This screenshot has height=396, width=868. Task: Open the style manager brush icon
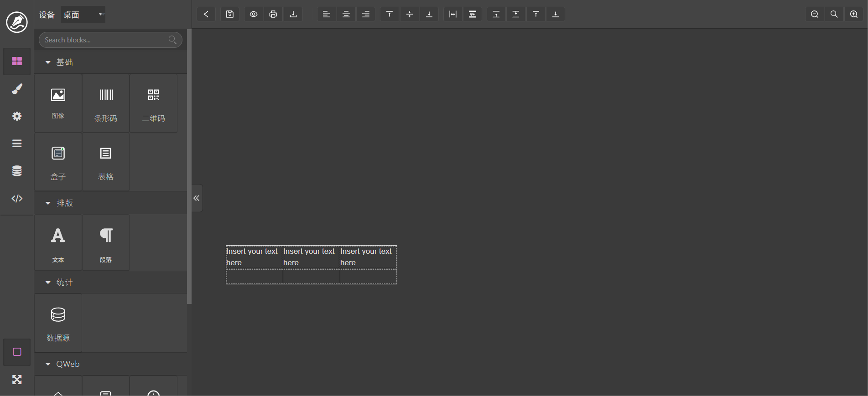[17, 89]
